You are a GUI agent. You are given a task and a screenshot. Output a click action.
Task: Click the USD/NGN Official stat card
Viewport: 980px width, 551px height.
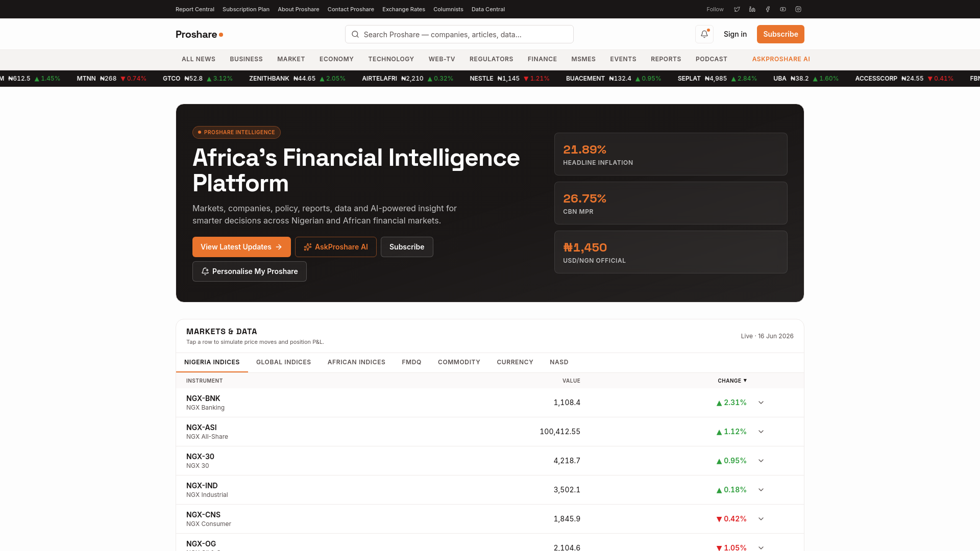point(671,252)
